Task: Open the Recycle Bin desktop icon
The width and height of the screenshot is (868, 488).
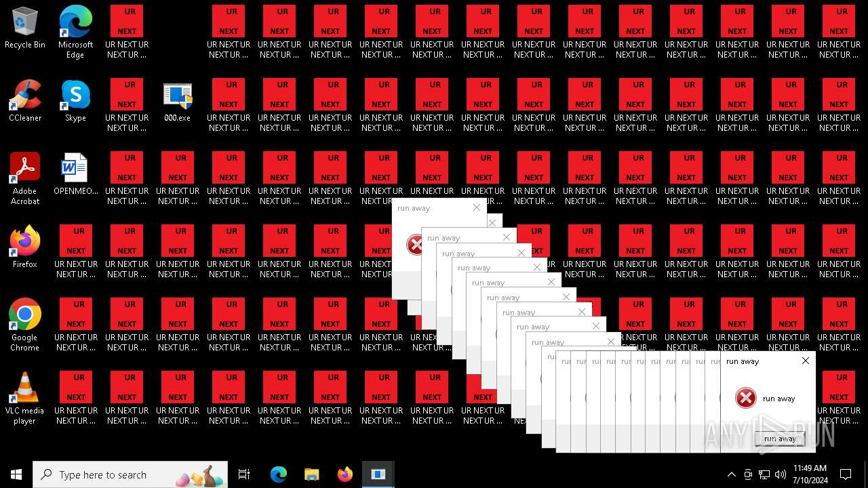Action: [x=25, y=27]
